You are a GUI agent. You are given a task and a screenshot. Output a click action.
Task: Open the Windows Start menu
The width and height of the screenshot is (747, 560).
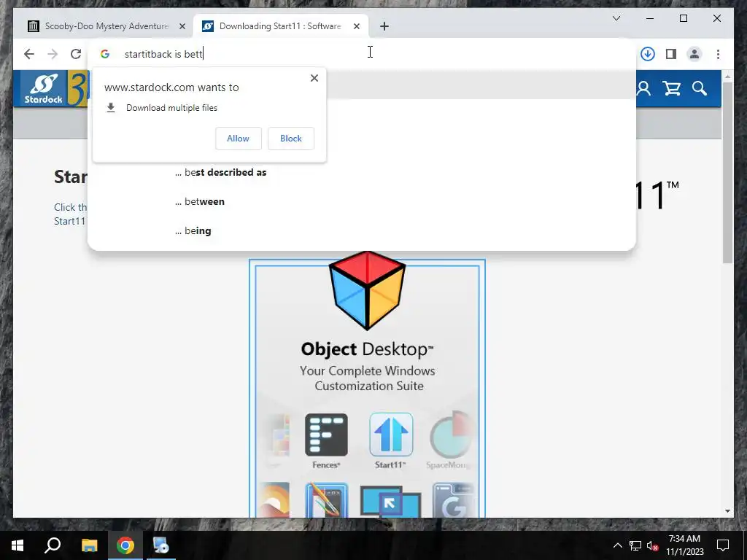click(x=18, y=545)
